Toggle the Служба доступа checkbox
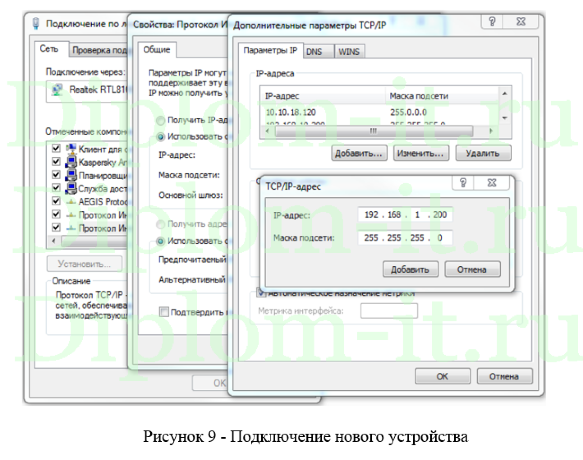Image resolution: width=583 pixels, height=460 pixels. (56, 188)
